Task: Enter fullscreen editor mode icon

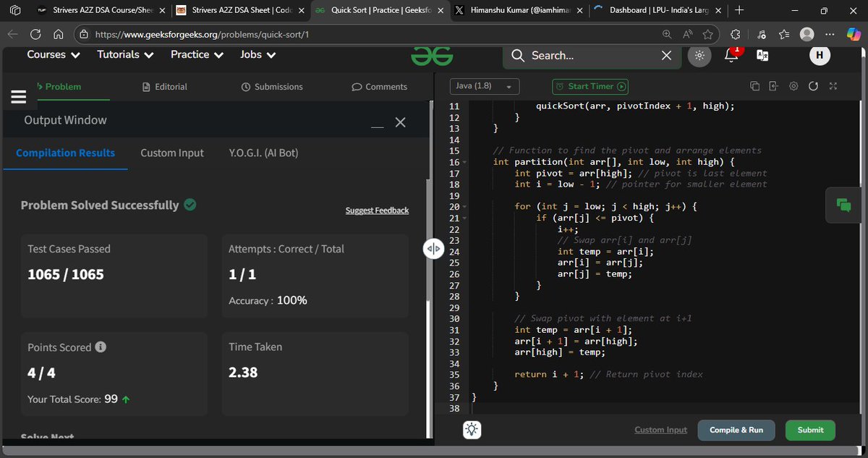Action: click(833, 86)
